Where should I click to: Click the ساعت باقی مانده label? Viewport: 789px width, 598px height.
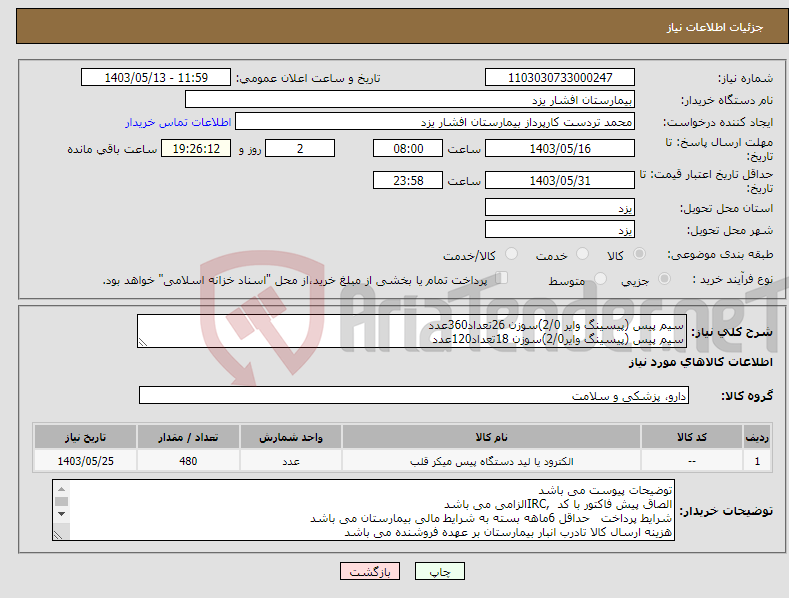(x=112, y=149)
